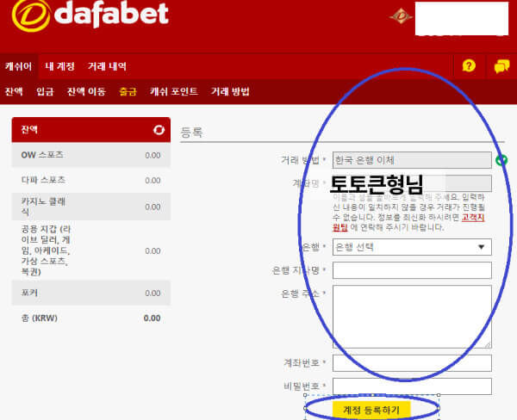The width and height of the screenshot is (517, 420).
Task: Open the 거래 내역 tab
Action: click(x=107, y=66)
